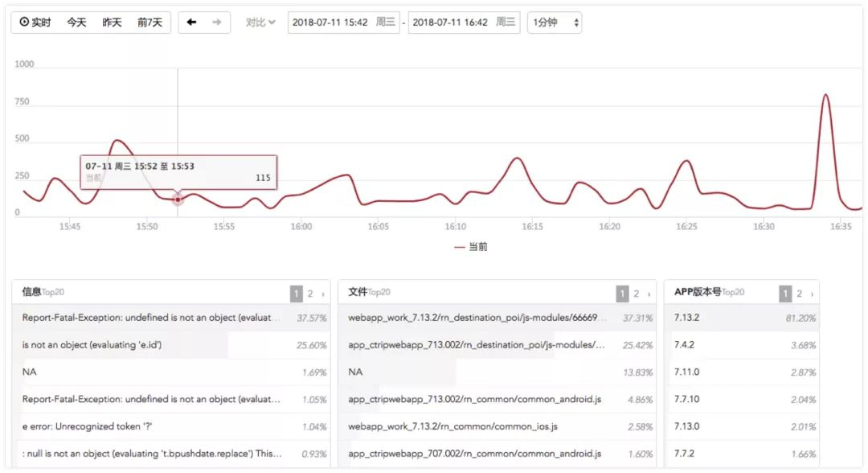The height and width of the screenshot is (473, 868).
Task: Open the 1分钟 interval selector
Action: click(x=554, y=23)
